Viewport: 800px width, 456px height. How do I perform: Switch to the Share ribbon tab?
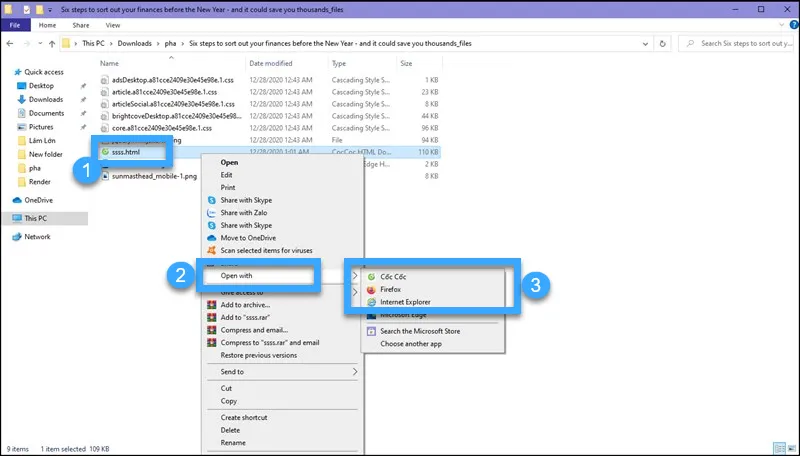click(x=81, y=25)
